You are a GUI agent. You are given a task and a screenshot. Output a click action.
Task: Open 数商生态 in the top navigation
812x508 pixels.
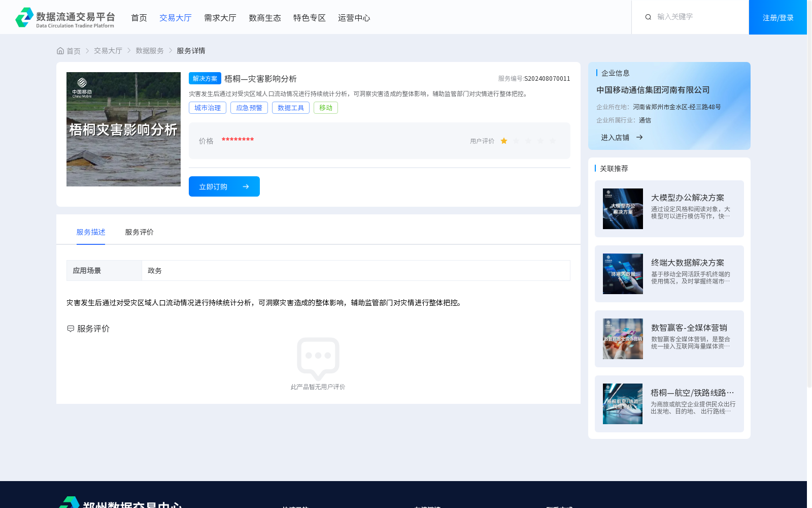[265, 18]
